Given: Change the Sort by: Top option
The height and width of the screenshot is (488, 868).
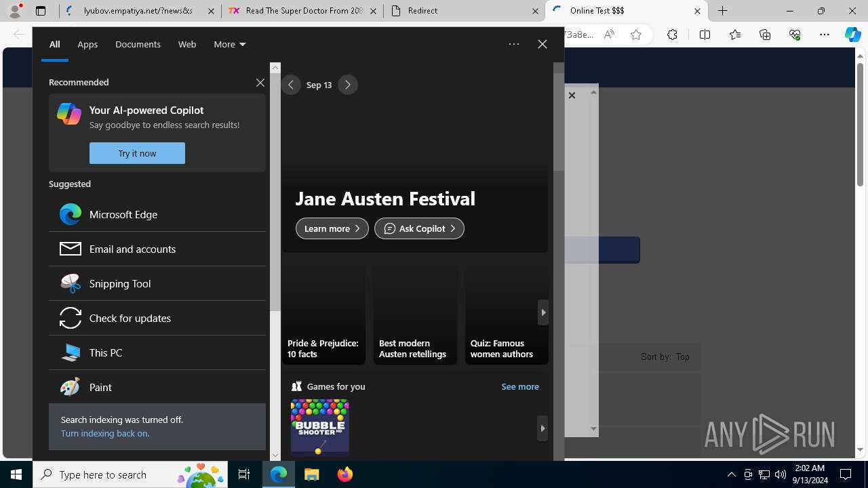Looking at the screenshot, I should point(665,357).
